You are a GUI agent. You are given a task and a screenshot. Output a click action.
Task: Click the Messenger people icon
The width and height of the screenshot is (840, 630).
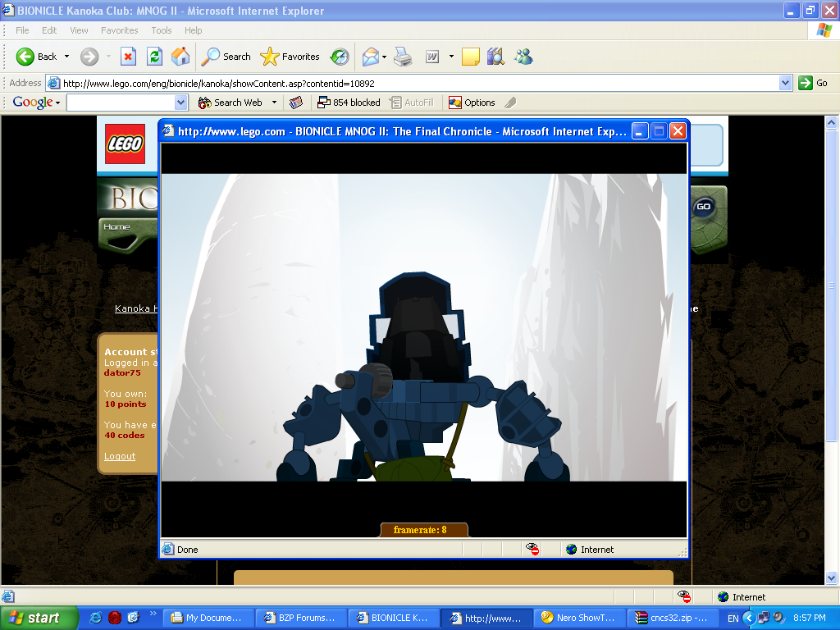tap(523, 57)
